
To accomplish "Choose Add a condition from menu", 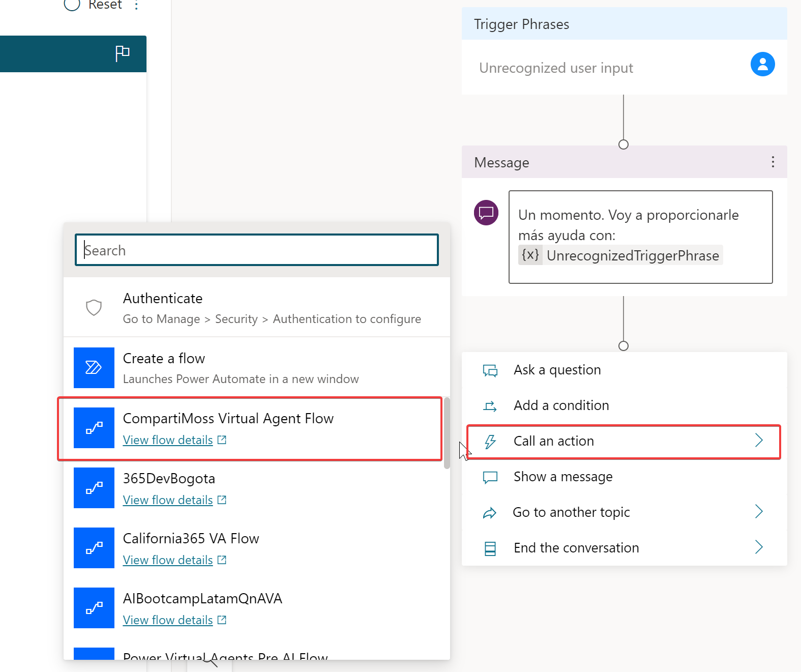I will 561,405.
